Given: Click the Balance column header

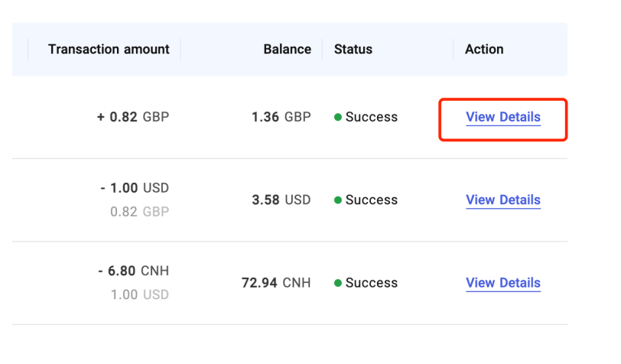Looking at the screenshot, I should tap(287, 49).
